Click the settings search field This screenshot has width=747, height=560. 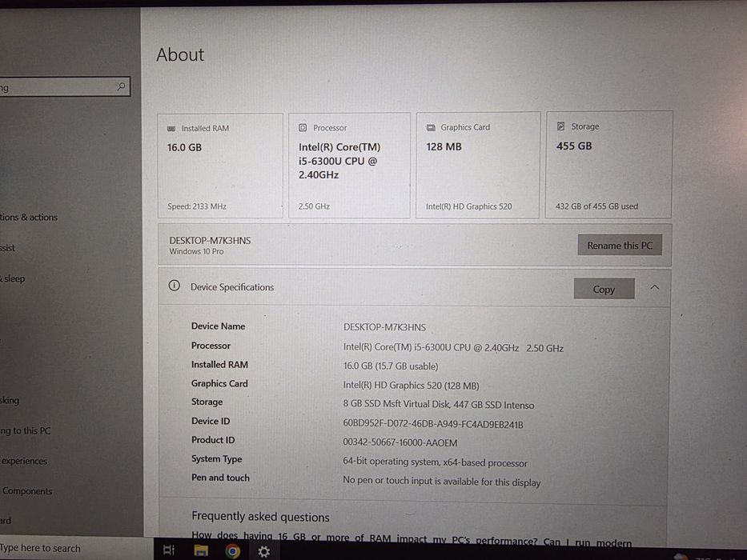pyautogui.click(x=64, y=86)
